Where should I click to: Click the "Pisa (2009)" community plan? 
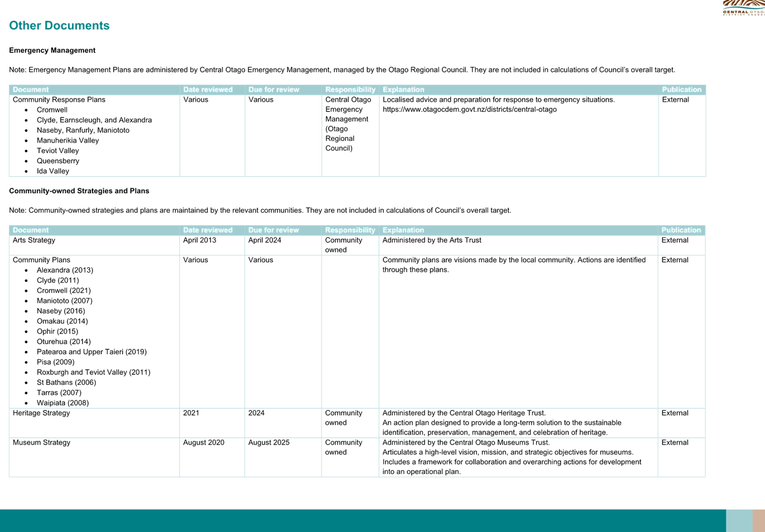[x=56, y=362]
